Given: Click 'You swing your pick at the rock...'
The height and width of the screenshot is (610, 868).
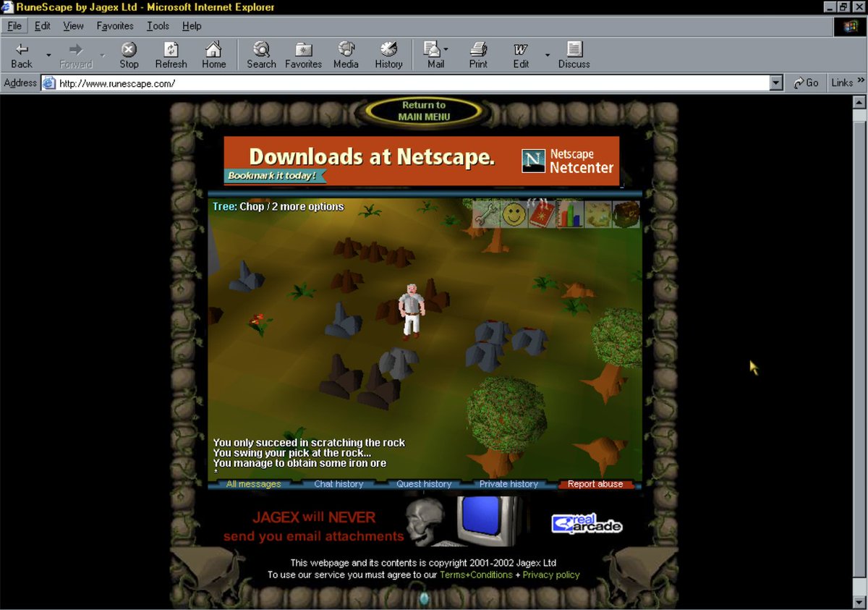Looking at the screenshot, I should (292, 453).
